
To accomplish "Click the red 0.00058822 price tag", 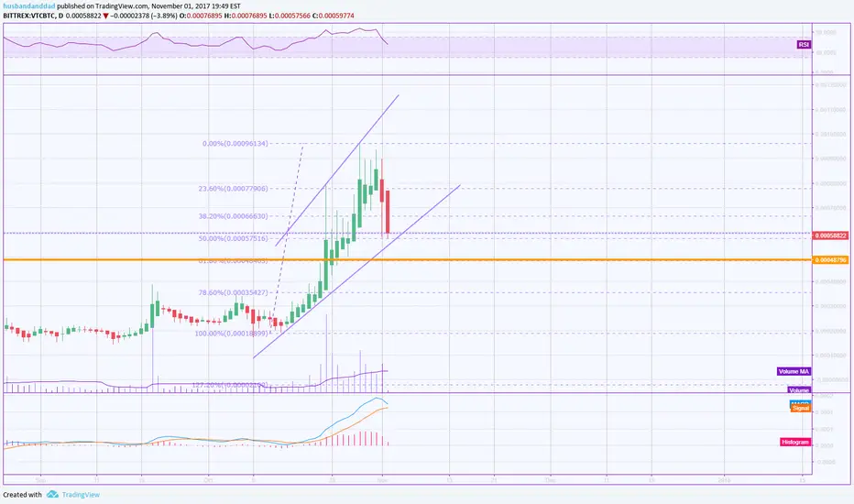I will click(x=830, y=236).
